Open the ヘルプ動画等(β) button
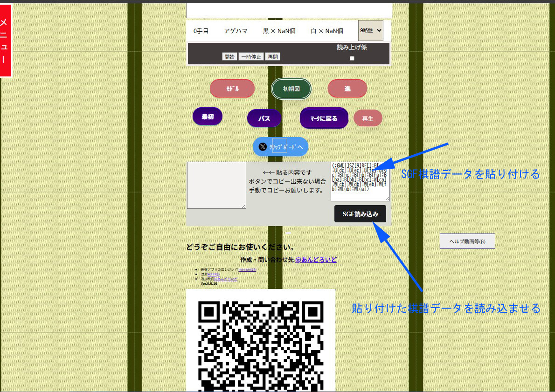Viewport: 555px width, 392px height. 467,241
